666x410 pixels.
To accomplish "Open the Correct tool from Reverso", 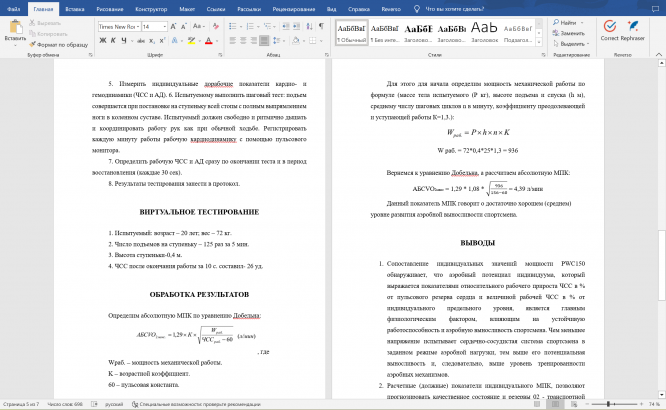I will (610, 30).
